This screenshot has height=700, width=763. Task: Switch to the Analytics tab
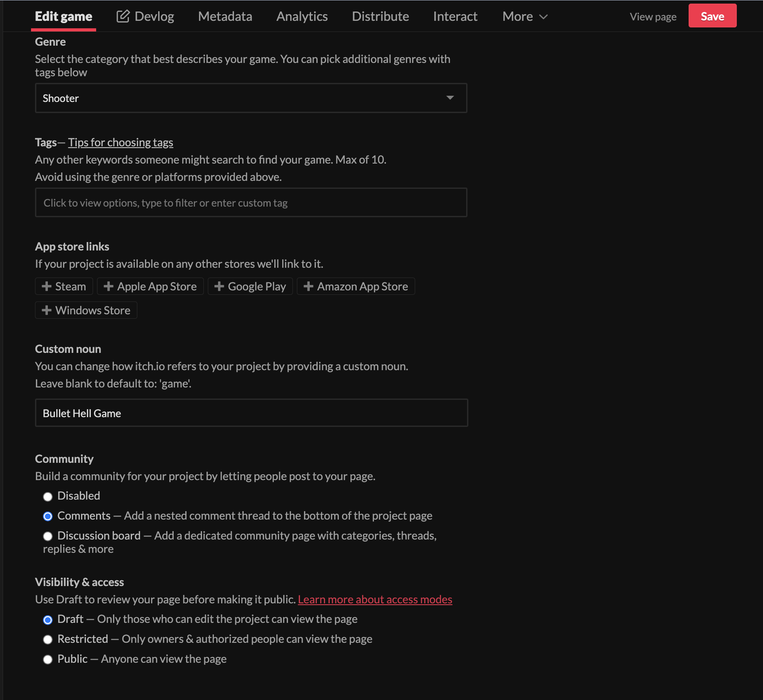(x=302, y=16)
